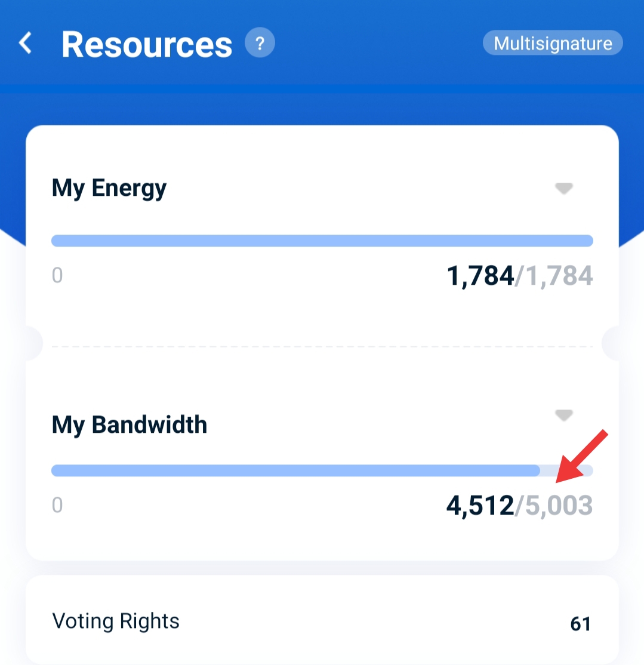The height and width of the screenshot is (665, 644).
Task: Tap the energy value 1,784/1,784
Action: tap(520, 276)
